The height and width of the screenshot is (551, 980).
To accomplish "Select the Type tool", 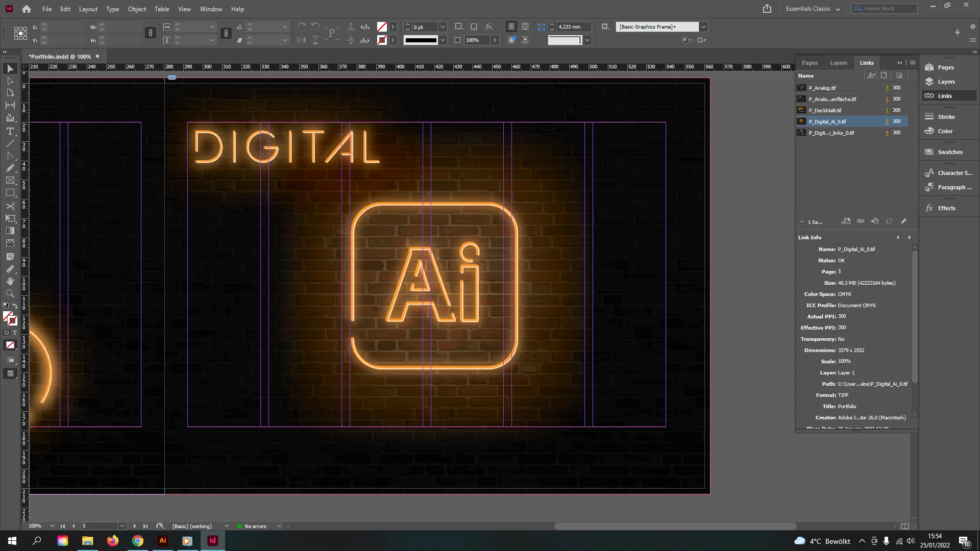I will (x=10, y=131).
